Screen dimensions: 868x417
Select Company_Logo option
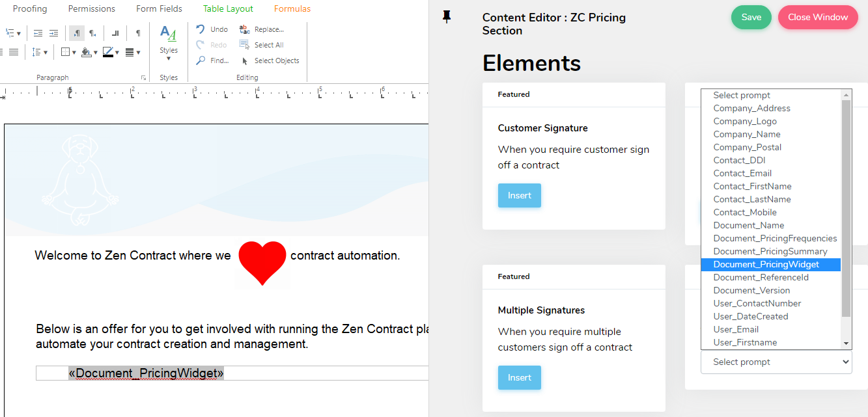[x=771, y=121]
